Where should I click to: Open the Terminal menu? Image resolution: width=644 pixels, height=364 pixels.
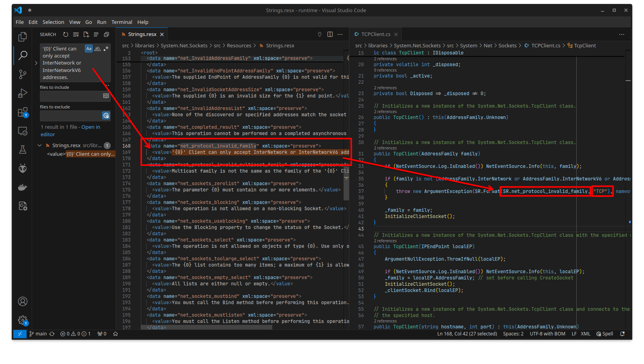click(122, 22)
